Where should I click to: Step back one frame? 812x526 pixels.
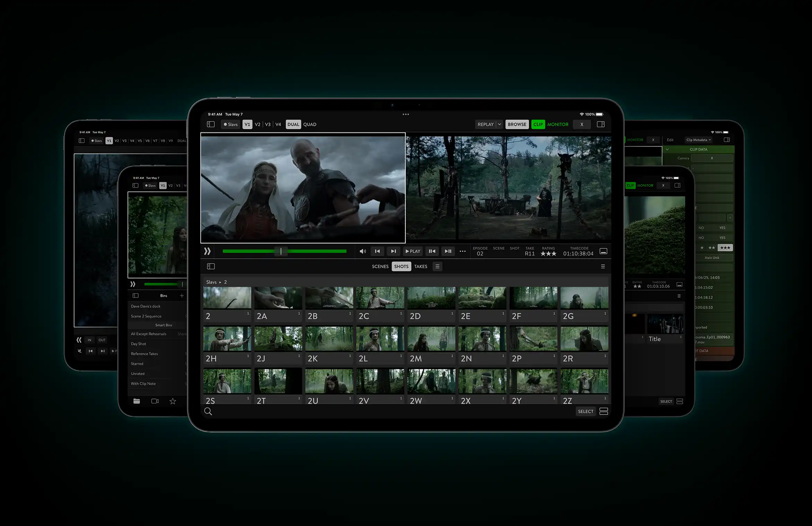432,251
